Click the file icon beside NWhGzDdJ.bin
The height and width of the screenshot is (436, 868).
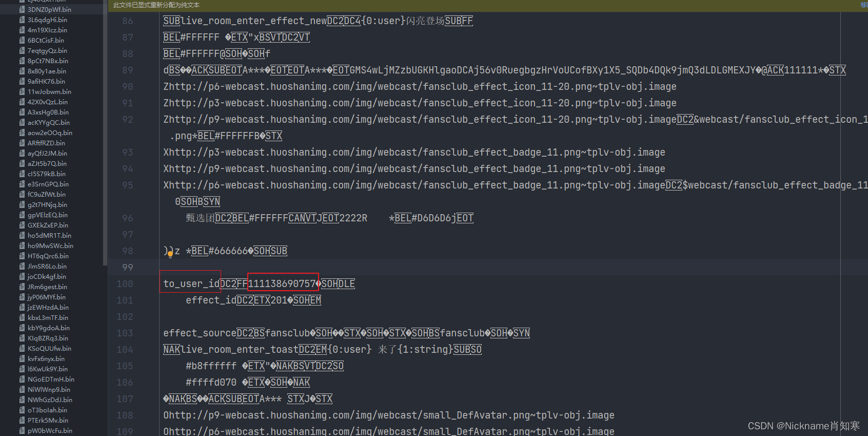22,400
